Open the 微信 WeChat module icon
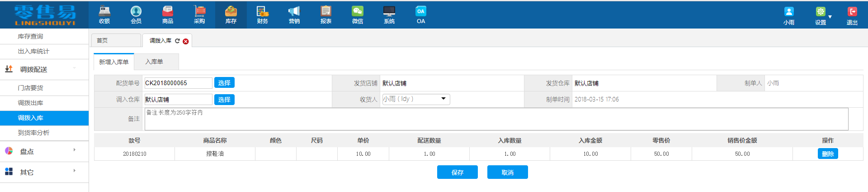868x192 pixels. [358, 14]
